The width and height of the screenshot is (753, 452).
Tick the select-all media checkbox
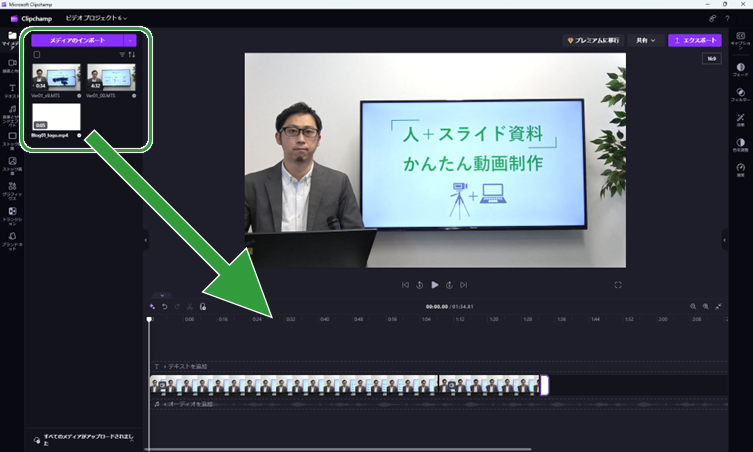[x=37, y=55]
